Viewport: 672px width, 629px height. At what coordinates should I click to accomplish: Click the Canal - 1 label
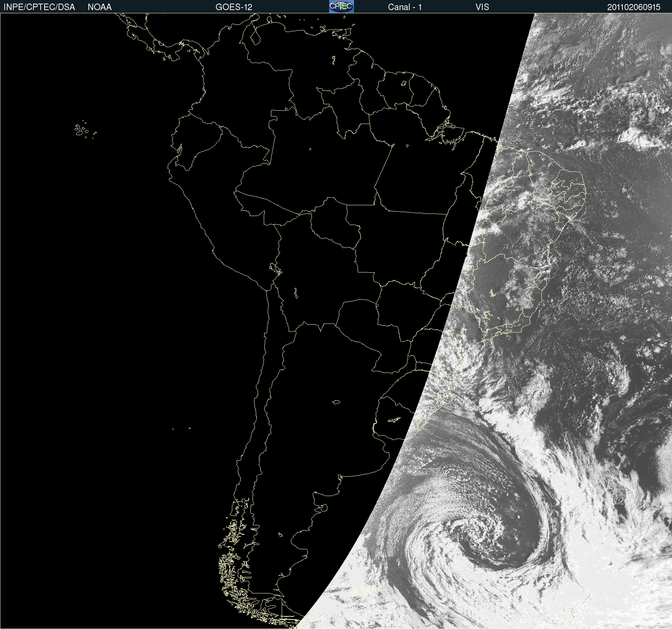click(405, 7)
